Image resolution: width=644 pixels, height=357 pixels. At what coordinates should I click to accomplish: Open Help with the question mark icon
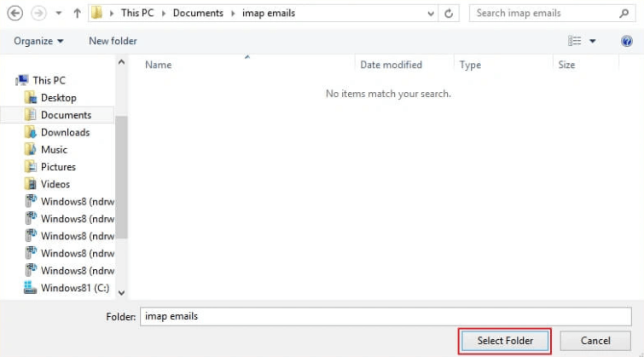coord(627,41)
